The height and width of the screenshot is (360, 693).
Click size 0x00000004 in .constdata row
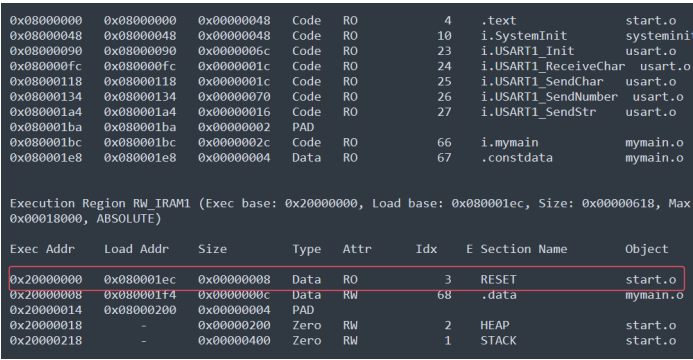234,158
